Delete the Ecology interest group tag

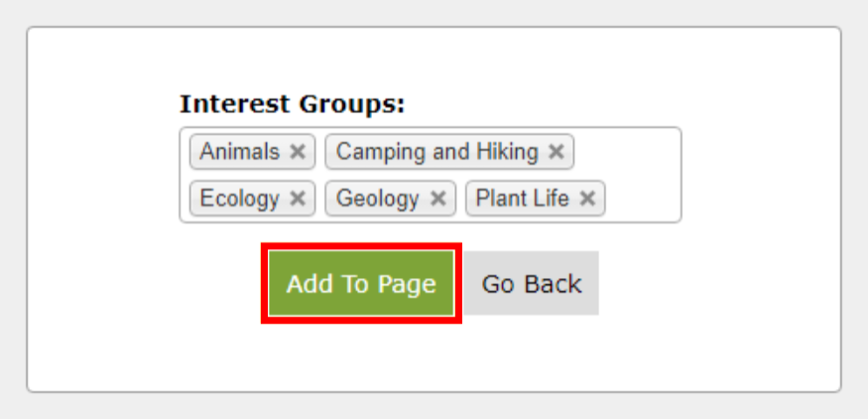coord(298,198)
